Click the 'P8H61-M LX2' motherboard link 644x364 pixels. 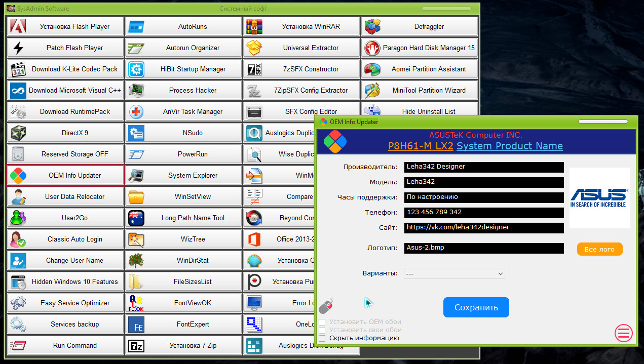point(421,146)
